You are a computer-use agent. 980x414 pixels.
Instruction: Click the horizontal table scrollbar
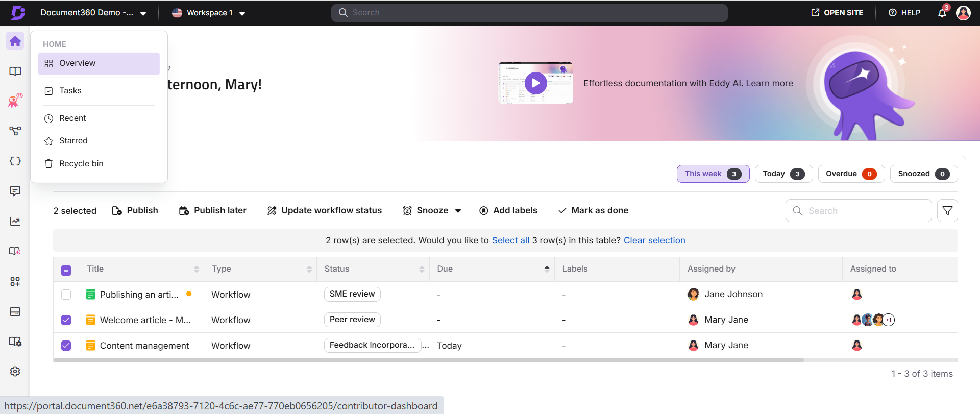(x=428, y=360)
